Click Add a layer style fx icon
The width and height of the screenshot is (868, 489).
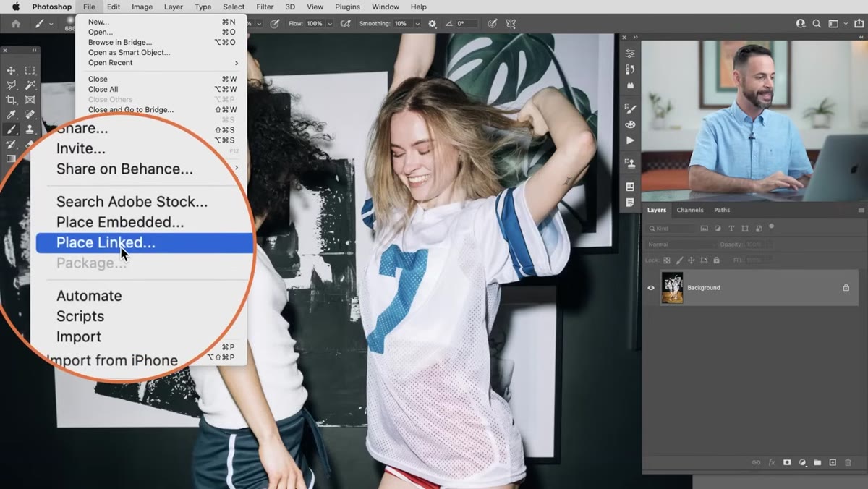click(772, 462)
